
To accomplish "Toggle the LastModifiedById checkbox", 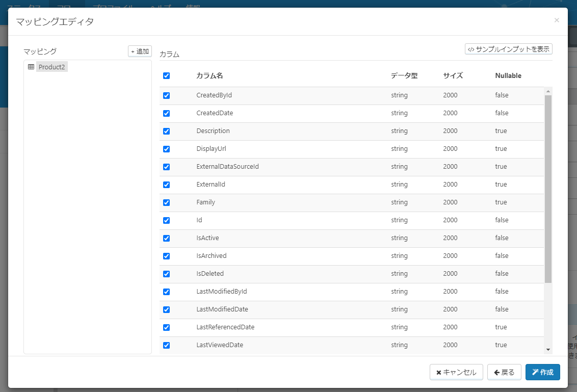I will tap(166, 292).
